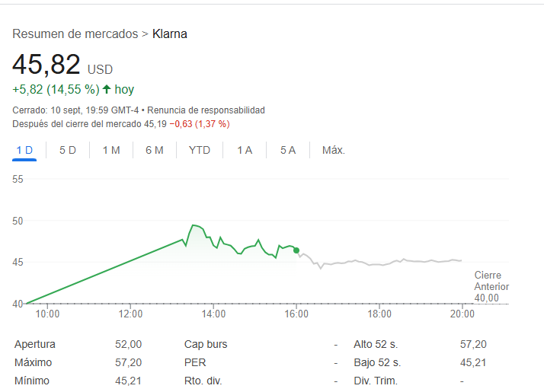Click the green up arrow icon

pyautogui.click(x=107, y=90)
